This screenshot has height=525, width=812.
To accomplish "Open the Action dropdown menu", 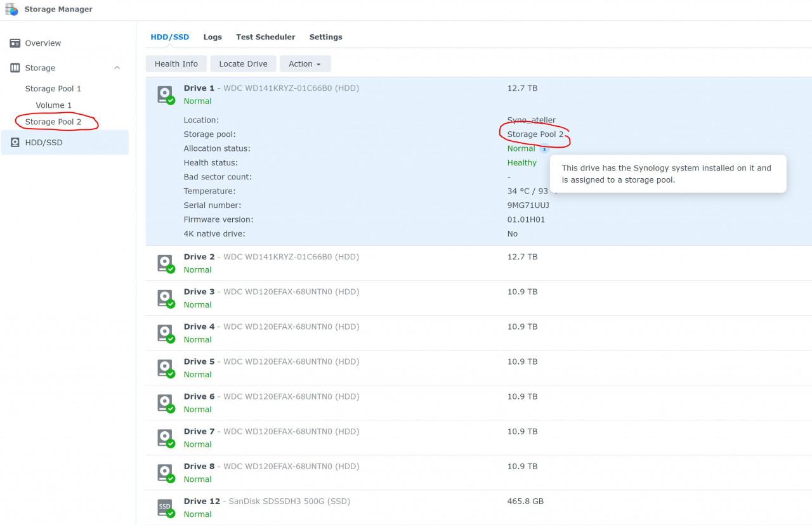I will 304,64.
